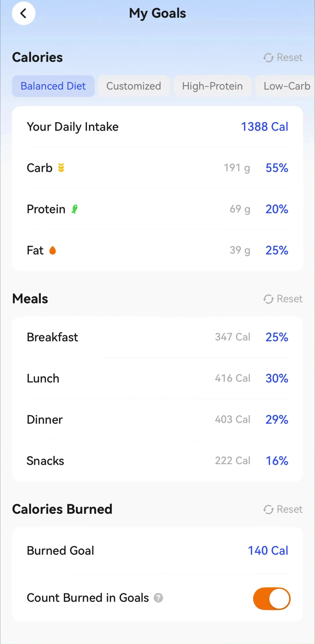Switch to the Customized diet tab

coord(134,86)
